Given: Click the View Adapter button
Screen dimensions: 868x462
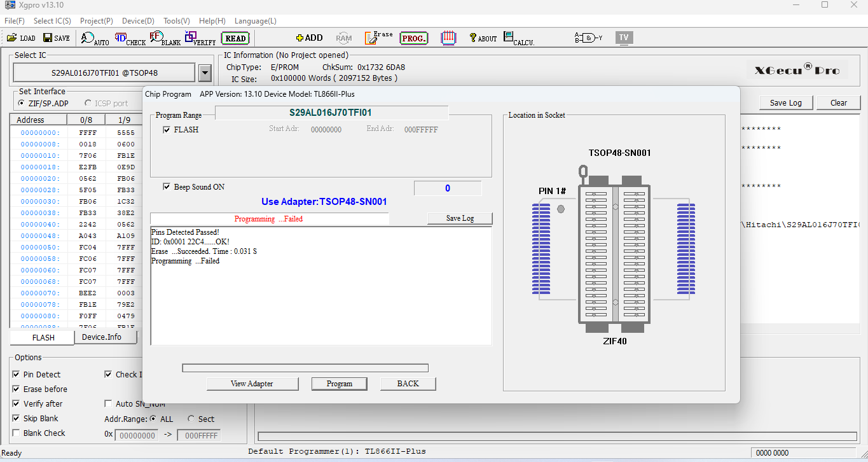Looking at the screenshot, I should click(252, 384).
